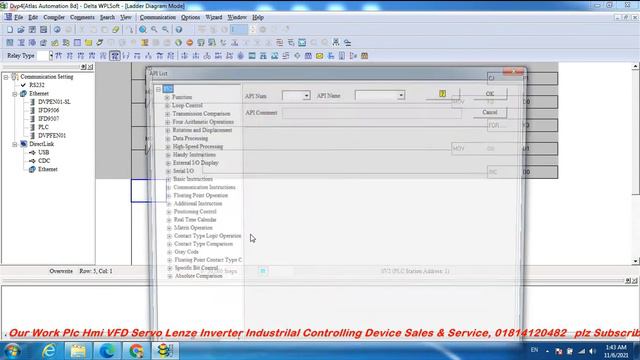Click OK in the API List dialog
The height and width of the screenshot is (360, 640).
pos(490,94)
